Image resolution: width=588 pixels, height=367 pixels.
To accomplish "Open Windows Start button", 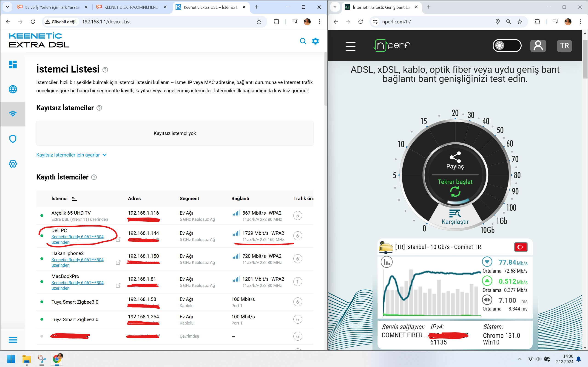I will pyautogui.click(x=11, y=359).
